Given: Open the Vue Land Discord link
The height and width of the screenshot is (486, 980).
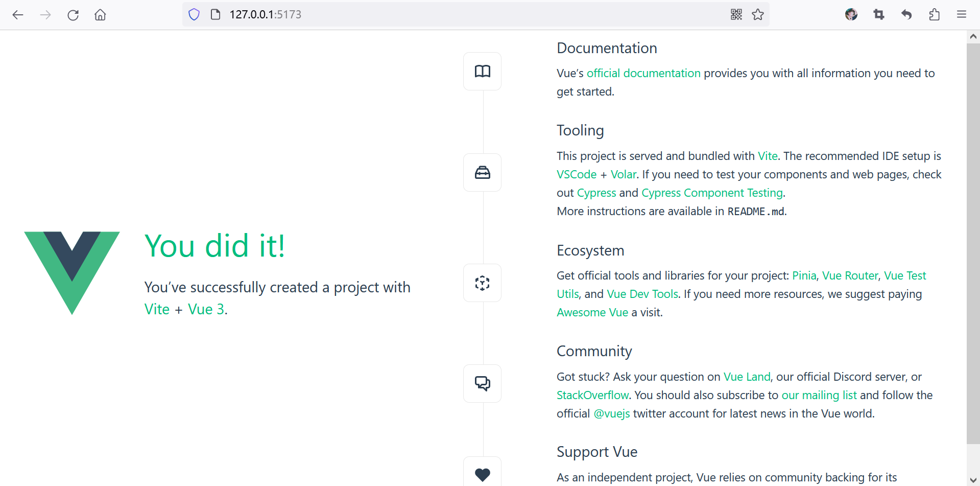Looking at the screenshot, I should click(x=747, y=377).
